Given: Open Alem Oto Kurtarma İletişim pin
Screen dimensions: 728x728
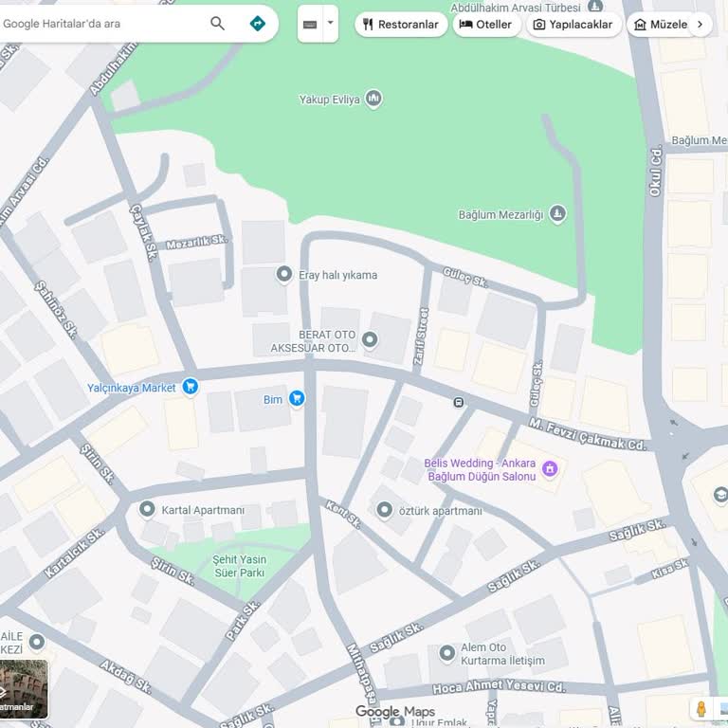Looking at the screenshot, I should 447,653.
